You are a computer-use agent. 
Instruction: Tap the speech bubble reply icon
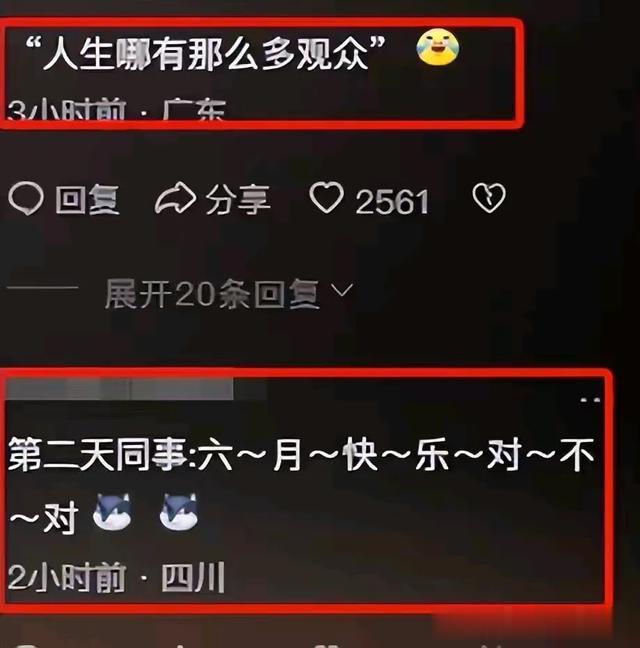pyautogui.click(x=26, y=198)
